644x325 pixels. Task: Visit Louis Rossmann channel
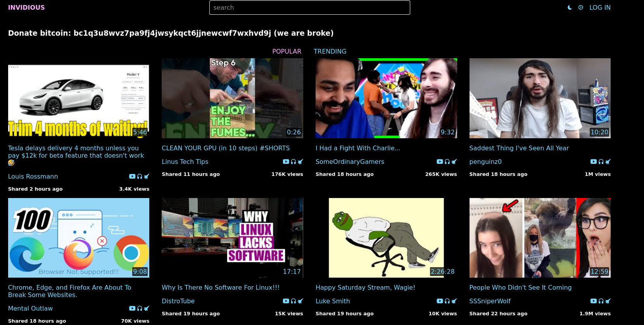33,176
